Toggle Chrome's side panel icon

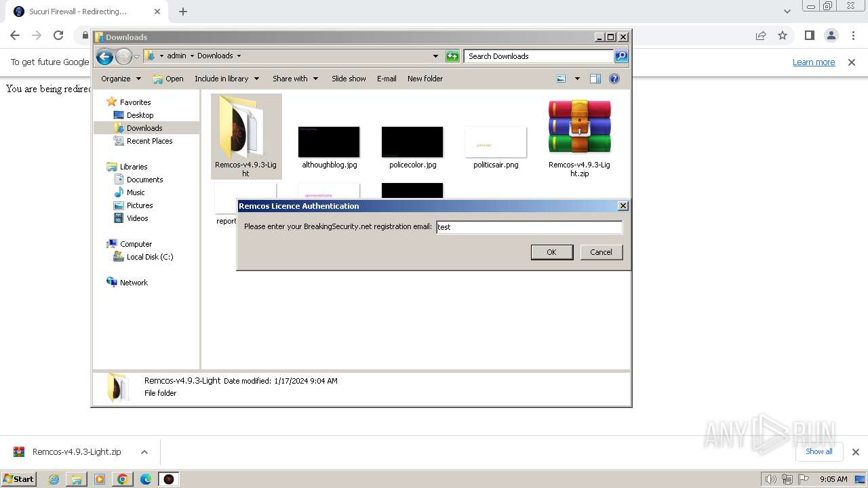pos(809,35)
